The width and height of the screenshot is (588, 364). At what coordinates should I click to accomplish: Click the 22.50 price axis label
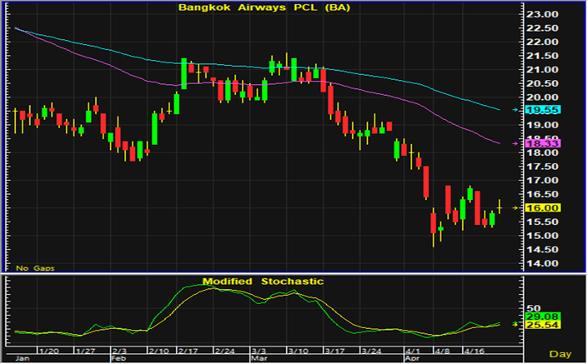click(x=542, y=28)
